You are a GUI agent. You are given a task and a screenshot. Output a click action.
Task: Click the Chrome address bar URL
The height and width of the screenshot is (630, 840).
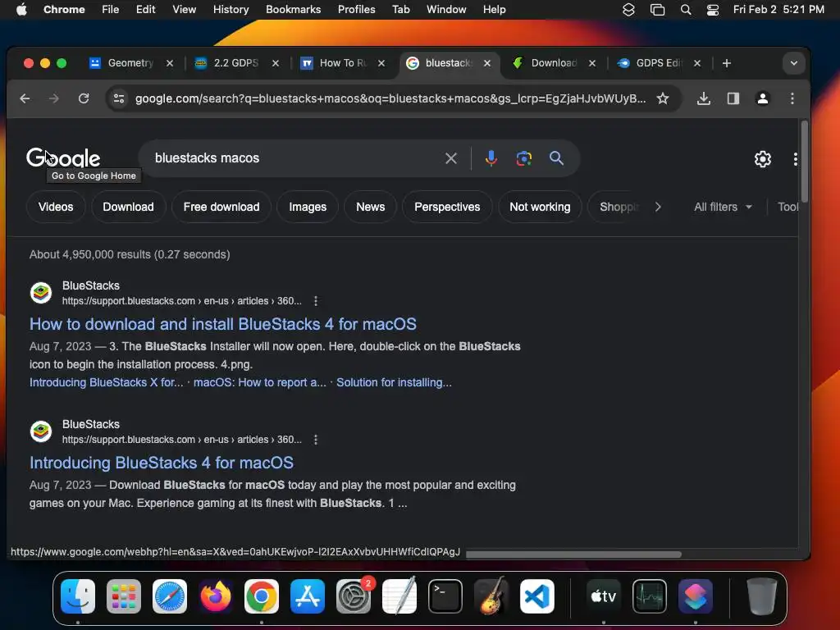390,98
